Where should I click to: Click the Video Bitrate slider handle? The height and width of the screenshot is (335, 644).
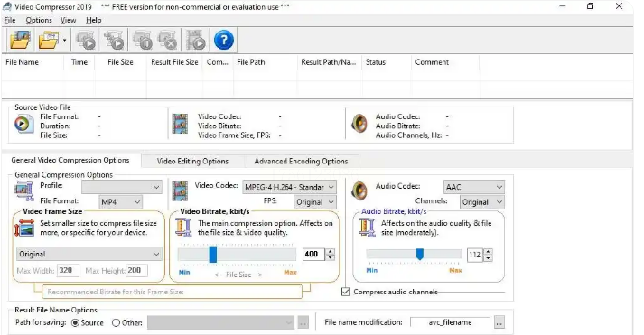(x=213, y=254)
